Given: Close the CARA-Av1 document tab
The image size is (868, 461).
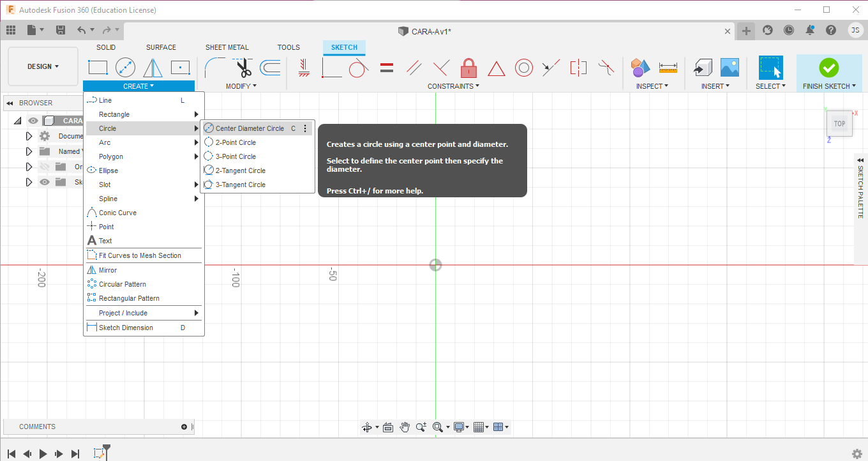Looking at the screenshot, I should (728, 31).
